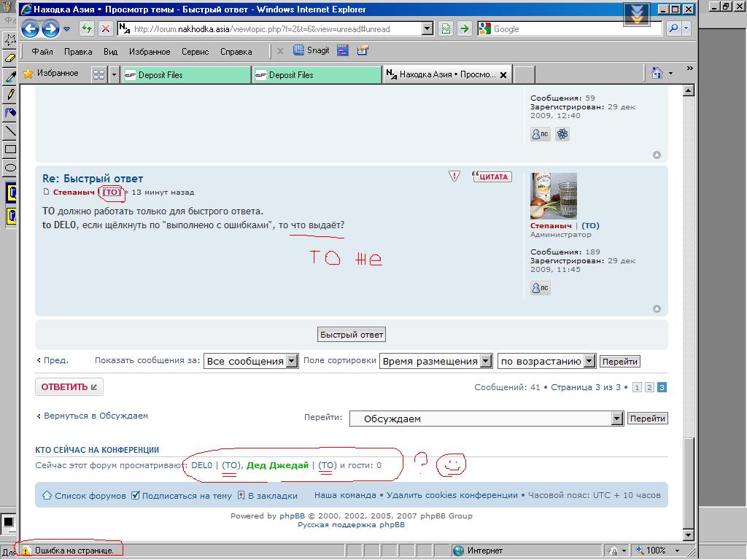747x560 pixels.
Task: Click the Быстрый ответ button
Action: coord(352,335)
